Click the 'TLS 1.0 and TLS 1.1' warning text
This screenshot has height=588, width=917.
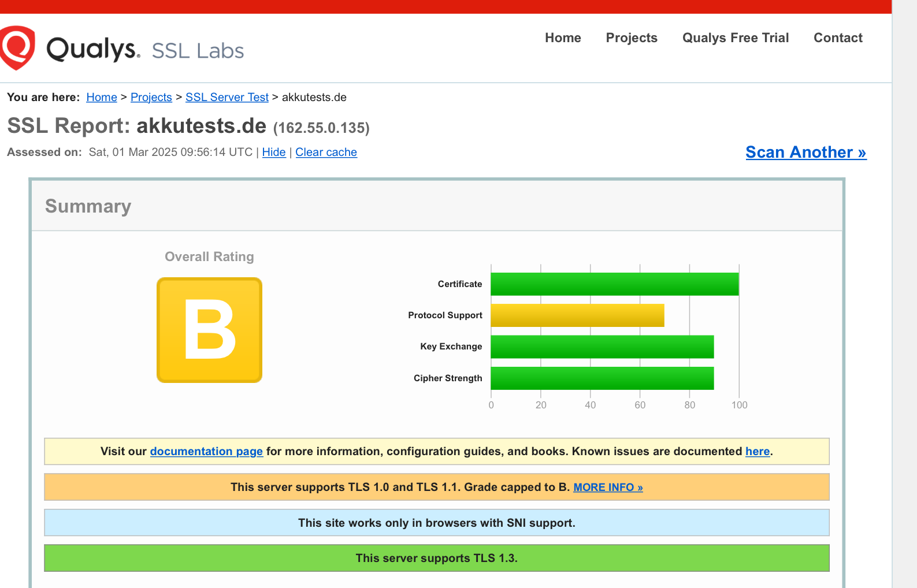pyautogui.click(x=400, y=487)
